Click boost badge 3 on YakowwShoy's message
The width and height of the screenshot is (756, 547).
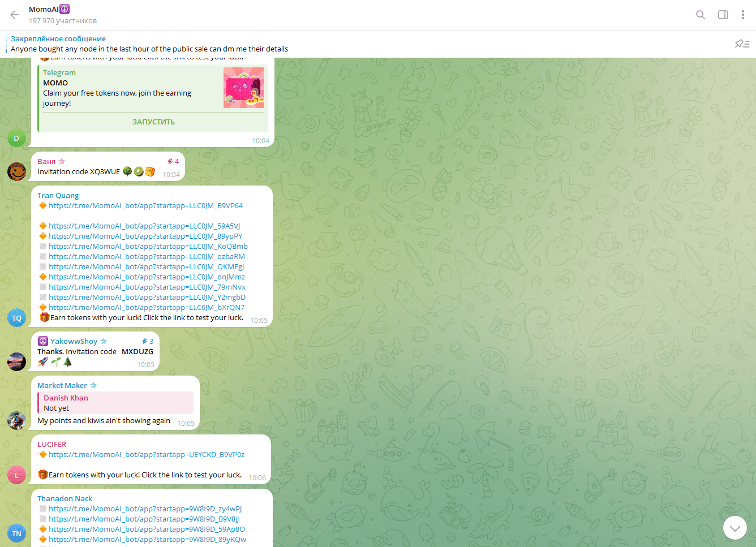[x=148, y=341]
